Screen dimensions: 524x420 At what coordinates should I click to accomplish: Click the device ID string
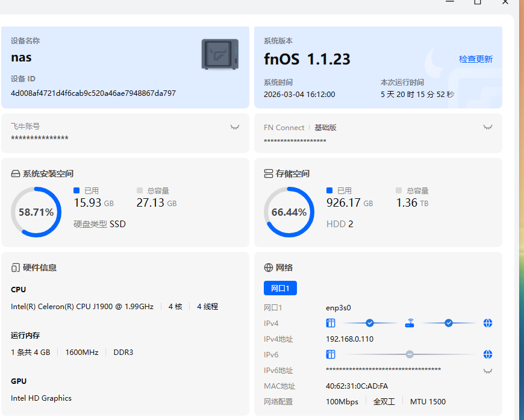pyautogui.click(x=93, y=93)
